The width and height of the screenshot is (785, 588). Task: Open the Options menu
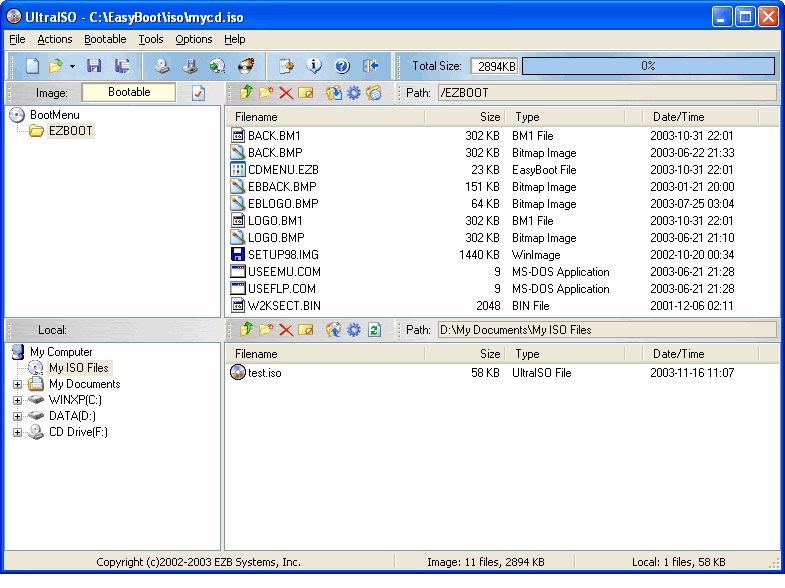point(193,39)
